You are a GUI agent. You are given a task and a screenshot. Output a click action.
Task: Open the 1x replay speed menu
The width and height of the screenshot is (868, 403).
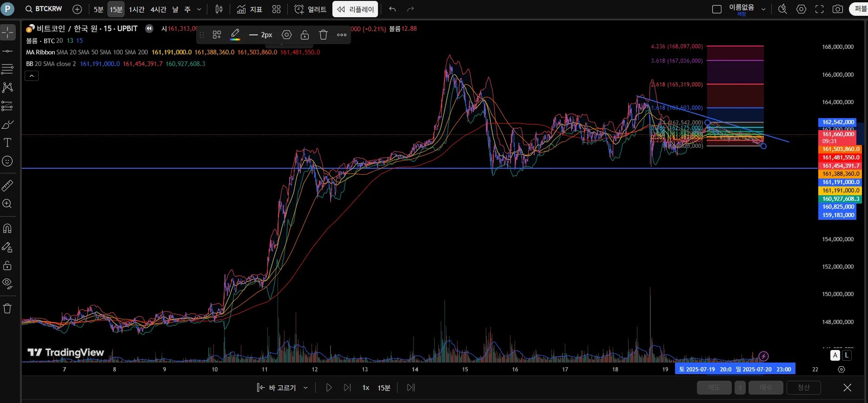tap(366, 388)
